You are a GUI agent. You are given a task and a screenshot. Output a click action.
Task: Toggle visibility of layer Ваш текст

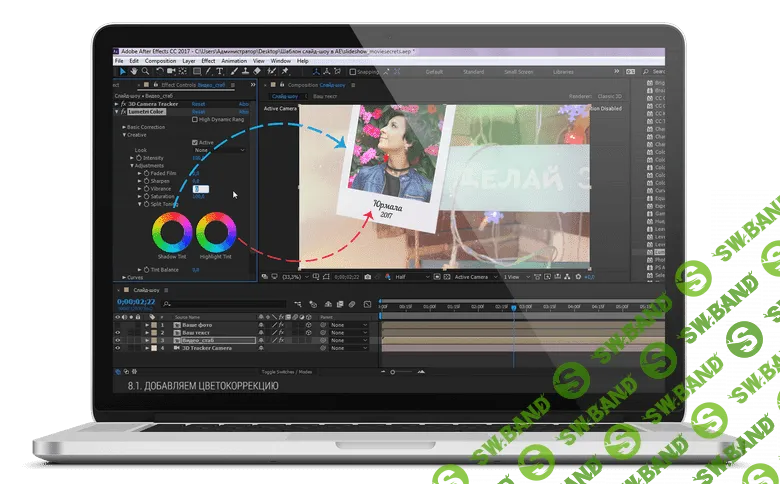click(118, 332)
